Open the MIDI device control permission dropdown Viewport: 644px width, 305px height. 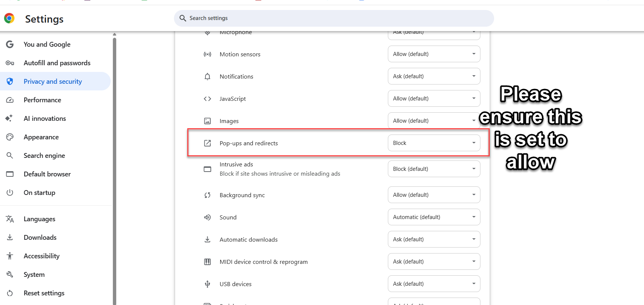(x=434, y=262)
